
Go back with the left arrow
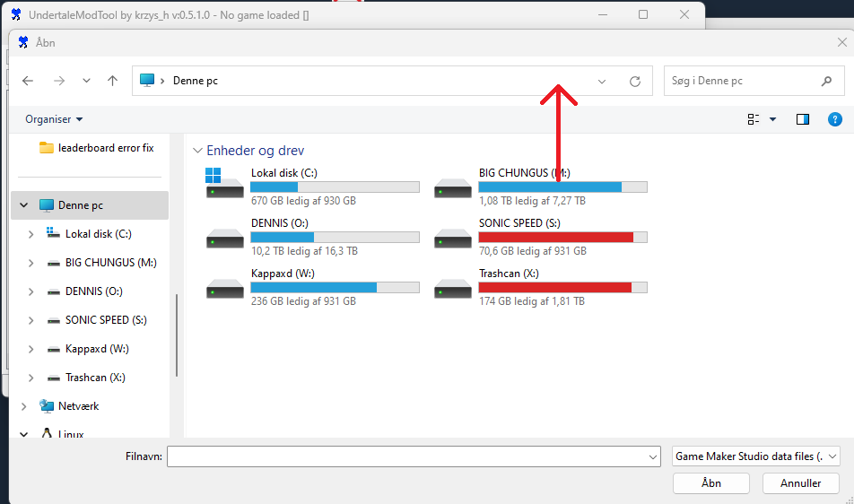[x=28, y=81]
